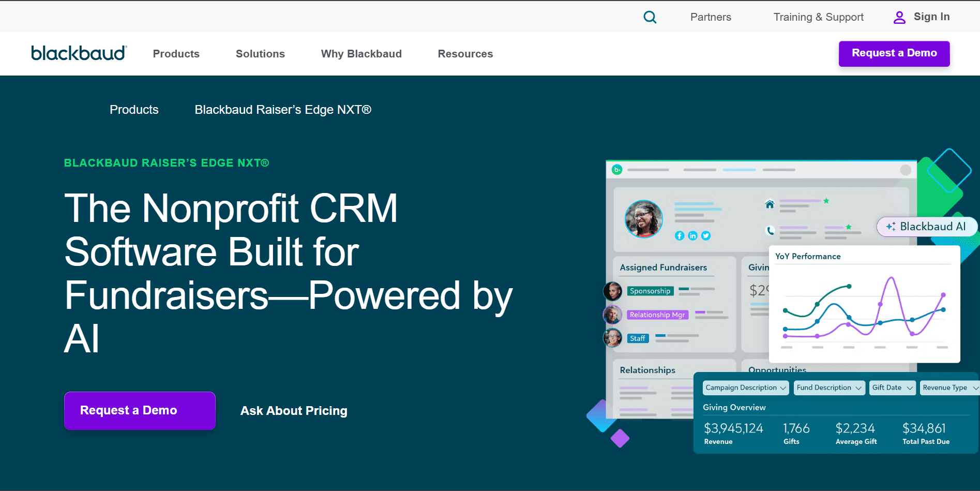
Task: Click the Twitter icon under profile photo
Action: 706,236
